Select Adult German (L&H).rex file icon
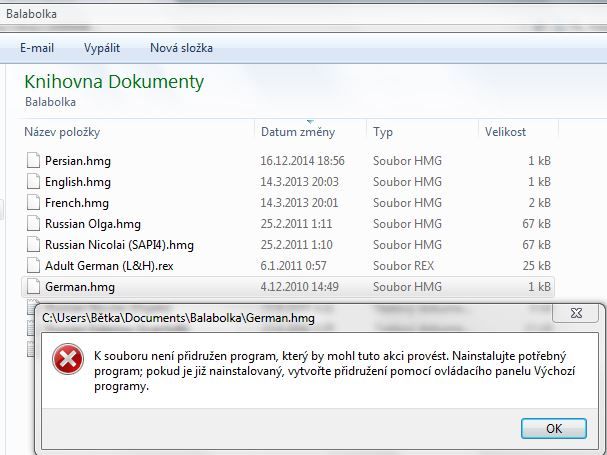Image resolution: width=607 pixels, height=455 pixels. [33, 265]
